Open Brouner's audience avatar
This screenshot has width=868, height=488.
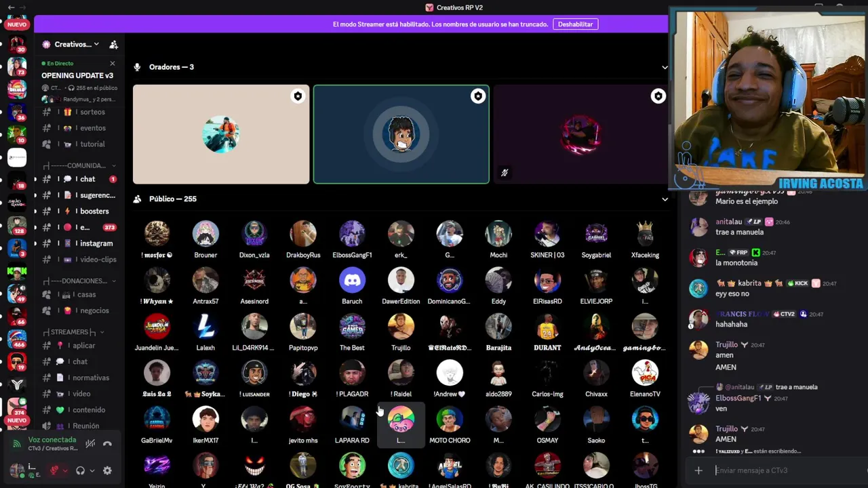205,233
